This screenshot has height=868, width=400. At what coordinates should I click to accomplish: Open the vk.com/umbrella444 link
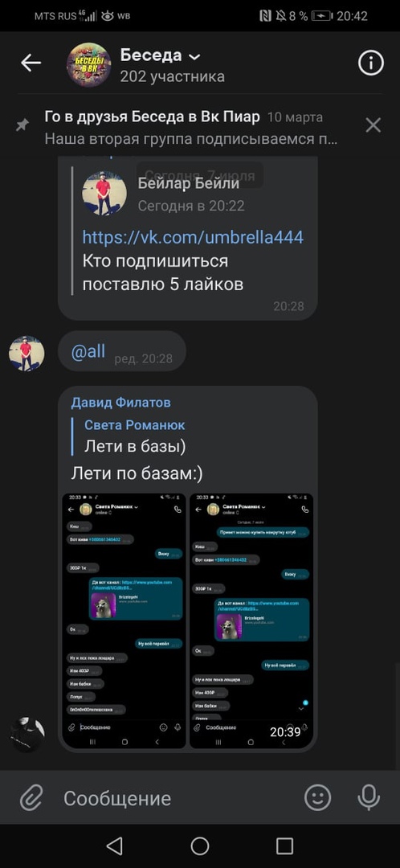tap(193, 237)
